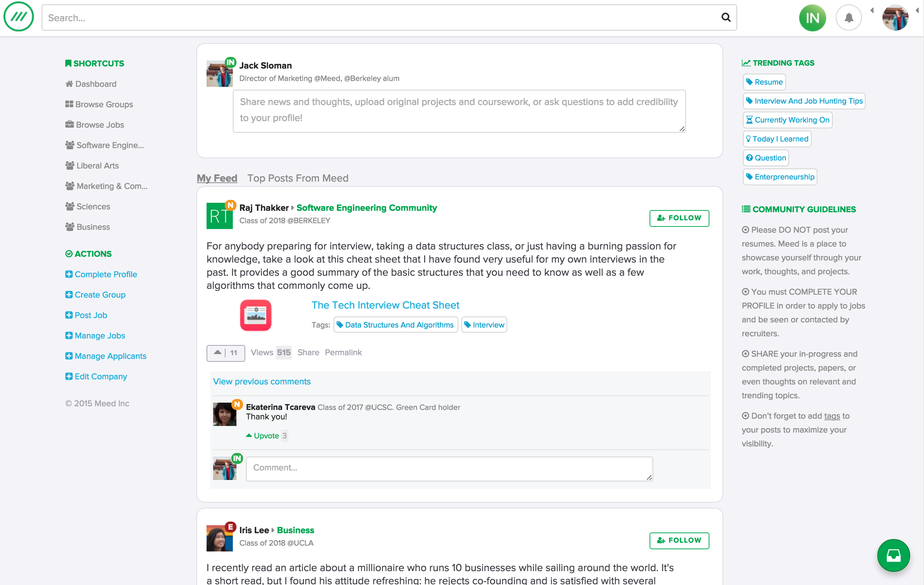Open notifications via the bell icon

pyautogui.click(x=848, y=17)
